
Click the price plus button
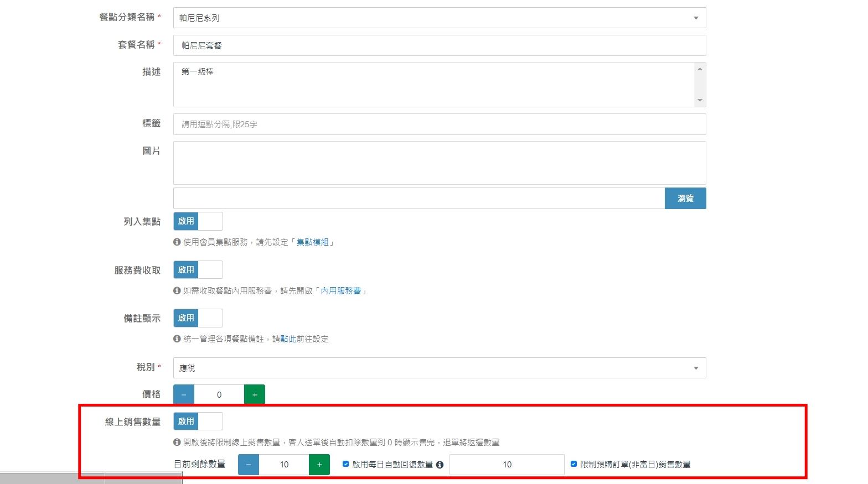point(255,395)
